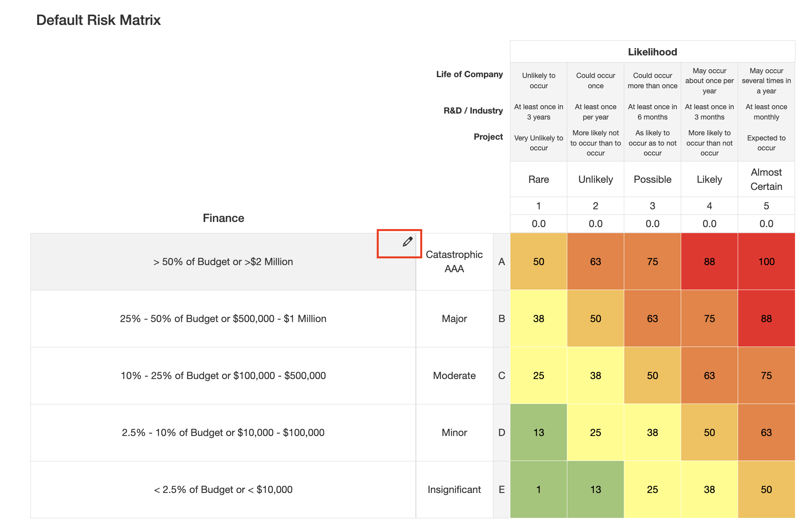This screenshot has width=812, height=527.
Task: Click the Finance category heading
Action: 223,218
